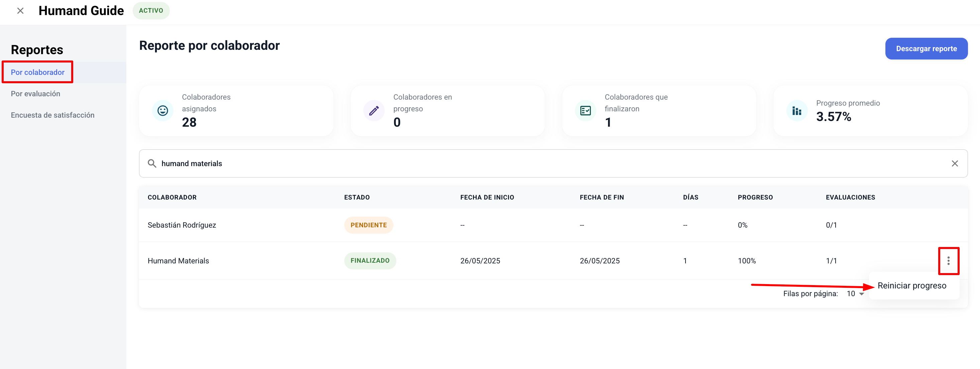Clear the search field with X
The width and height of the screenshot is (980, 369).
pos(955,163)
